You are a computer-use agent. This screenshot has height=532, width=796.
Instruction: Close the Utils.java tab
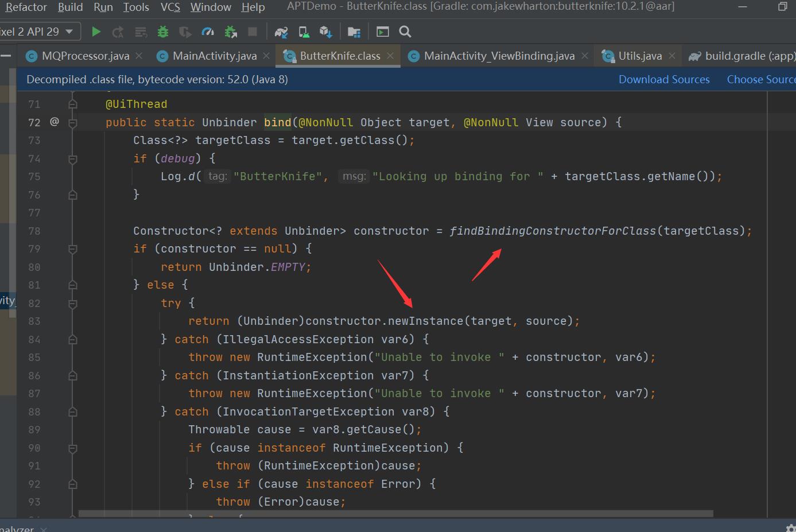coord(672,56)
